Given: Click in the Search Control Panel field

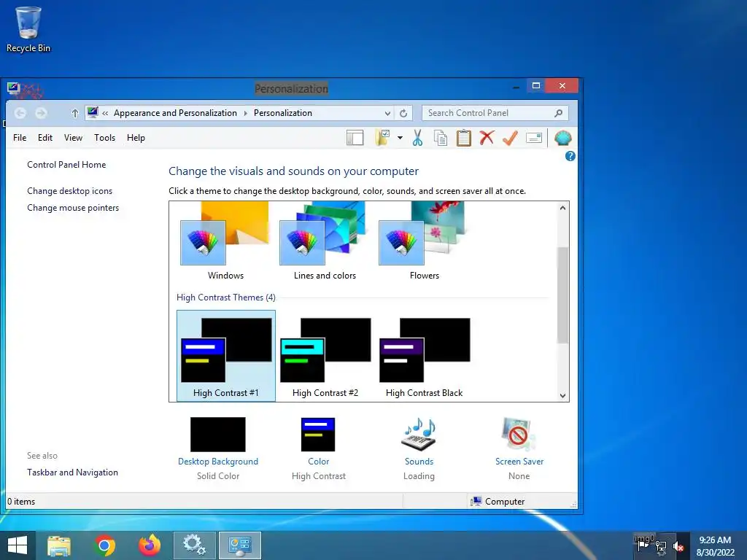Looking at the screenshot, I should (495, 113).
